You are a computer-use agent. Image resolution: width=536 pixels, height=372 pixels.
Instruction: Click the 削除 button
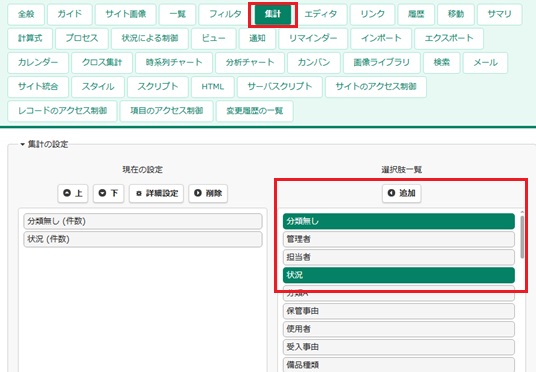click(x=208, y=194)
